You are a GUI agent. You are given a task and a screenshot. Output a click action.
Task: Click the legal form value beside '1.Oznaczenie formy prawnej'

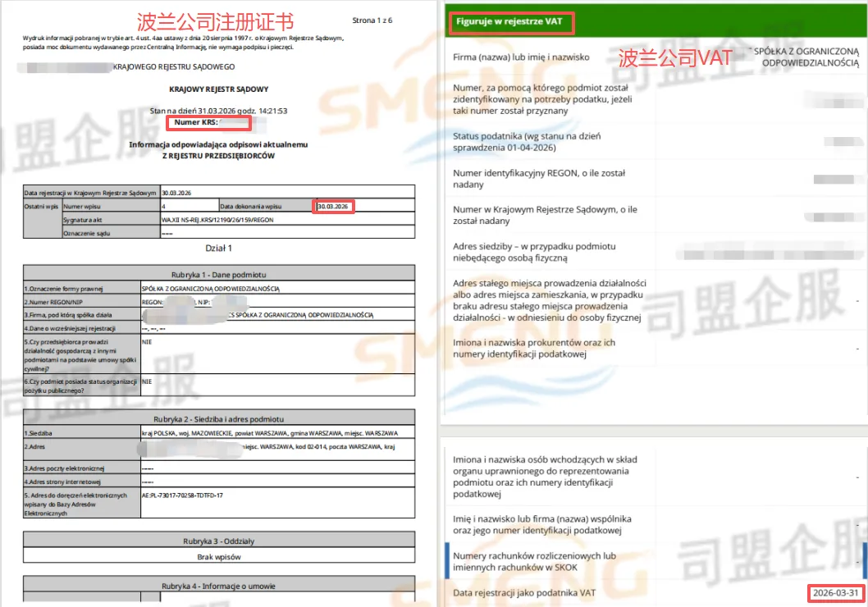211,289
